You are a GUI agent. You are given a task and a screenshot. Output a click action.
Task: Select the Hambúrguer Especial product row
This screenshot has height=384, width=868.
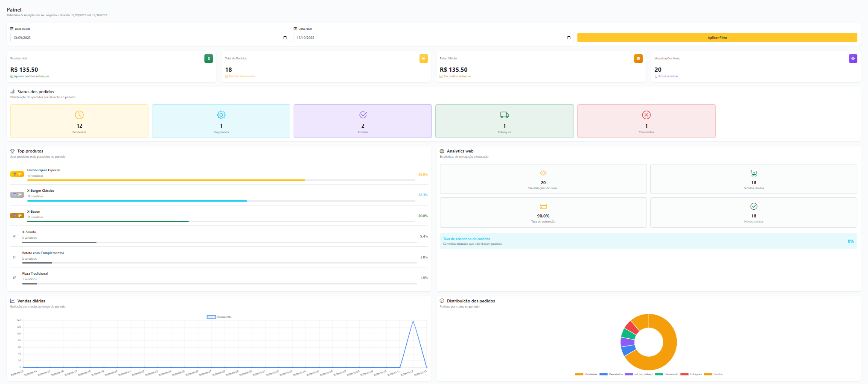(x=219, y=174)
